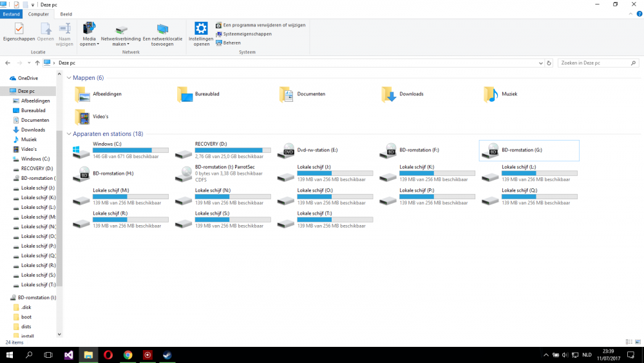Click the Zoeken in Deze pc search box
This screenshot has height=363, width=644.
click(592, 63)
